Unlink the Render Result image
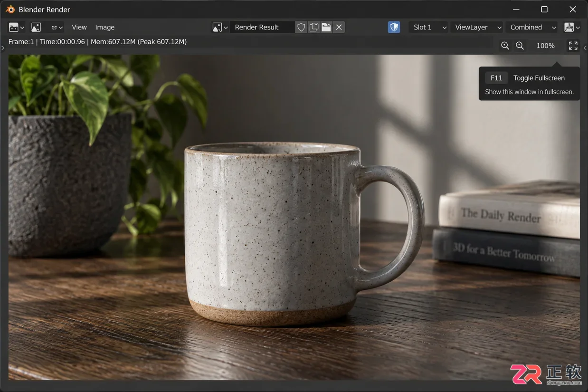 click(x=339, y=27)
